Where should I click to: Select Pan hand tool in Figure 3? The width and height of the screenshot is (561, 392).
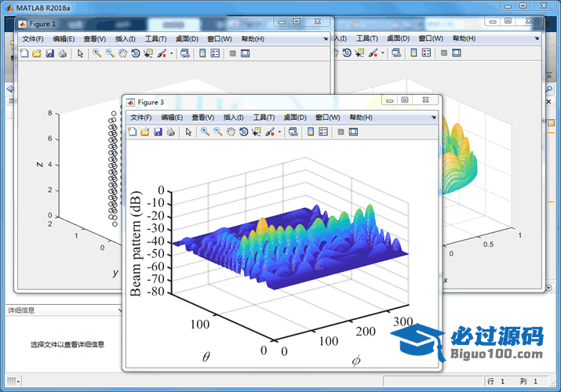pos(231,132)
